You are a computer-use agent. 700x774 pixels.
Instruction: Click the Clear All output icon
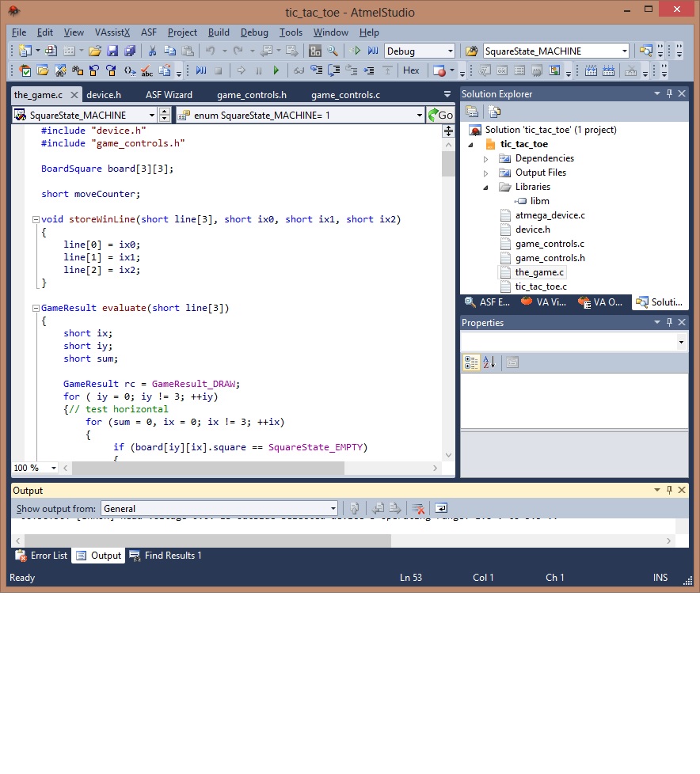(418, 508)
